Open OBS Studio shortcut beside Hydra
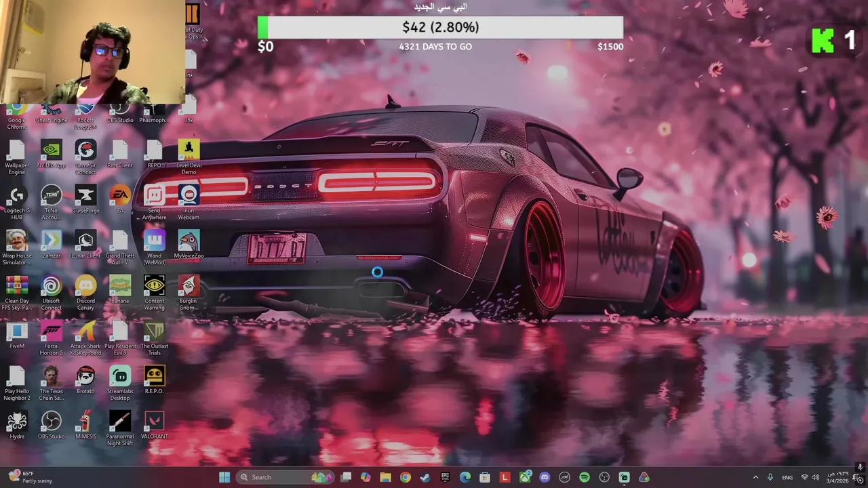This screenshot has width=868, height=488. tap(51, 426)
